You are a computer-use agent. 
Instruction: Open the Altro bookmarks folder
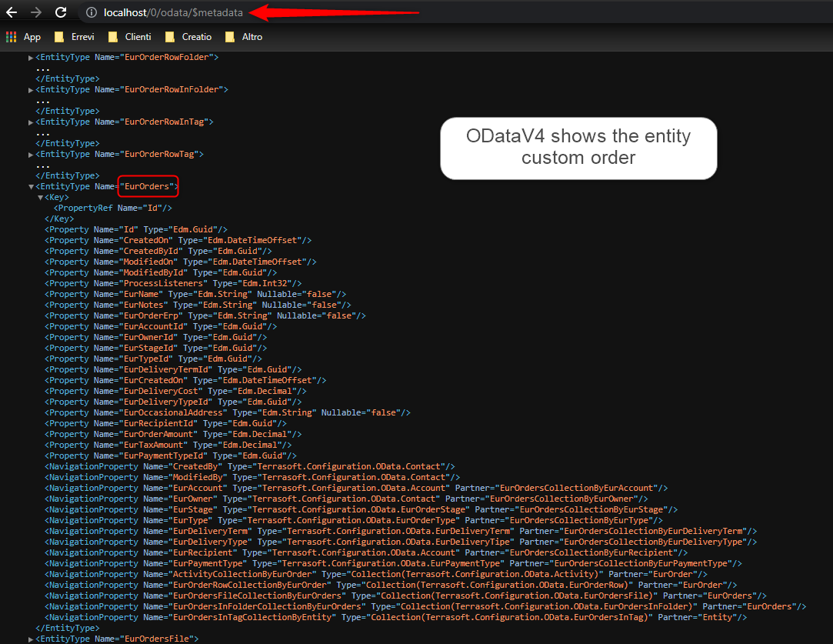tap(244, 37)
